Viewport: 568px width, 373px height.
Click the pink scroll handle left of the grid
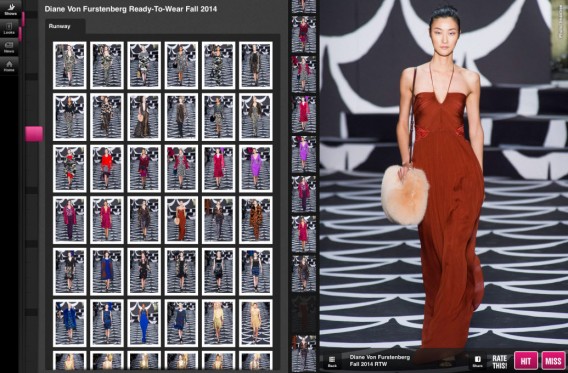[34, 134]
